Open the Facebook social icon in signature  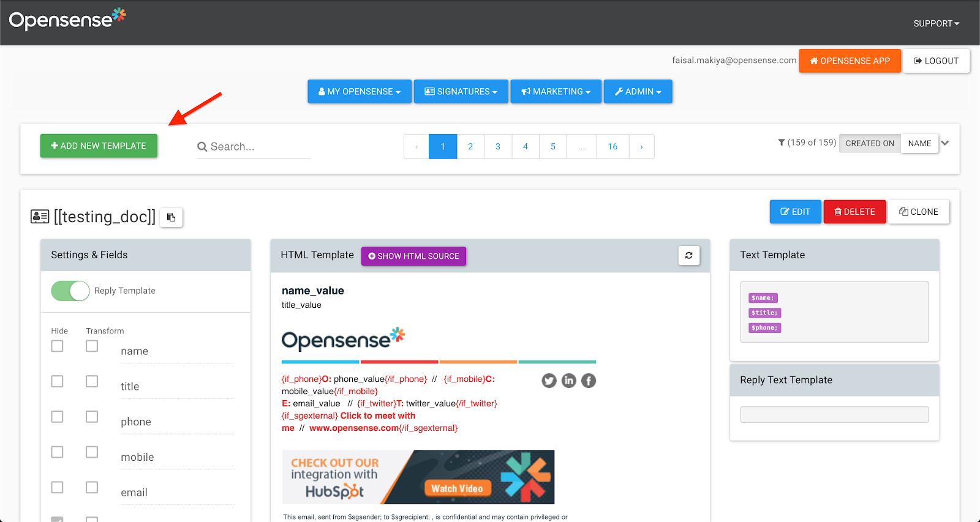(589, 381)
